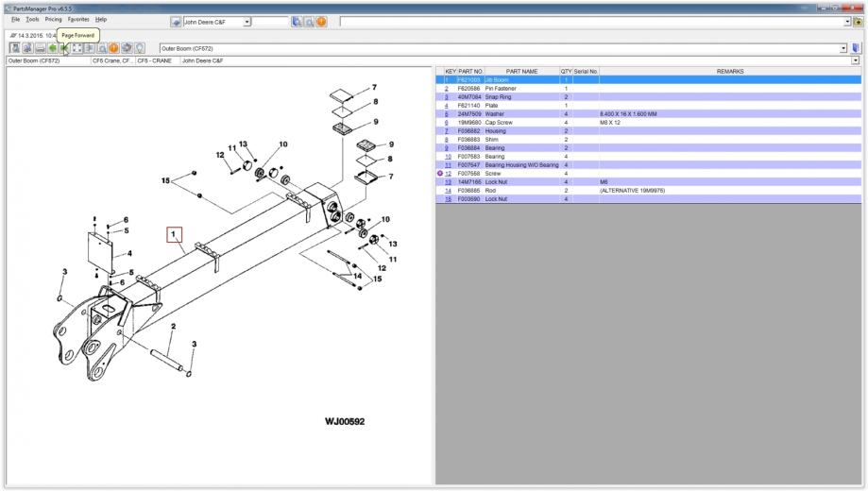
Task: Click inside the long top search text field
Action: pos(591,22)
